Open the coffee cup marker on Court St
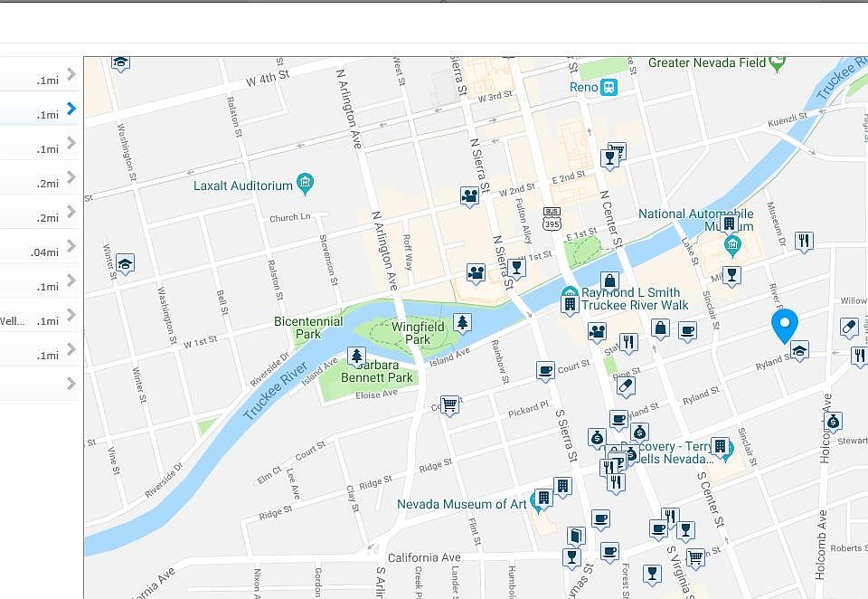The image size is (868, 599). (x=545, y=371)
